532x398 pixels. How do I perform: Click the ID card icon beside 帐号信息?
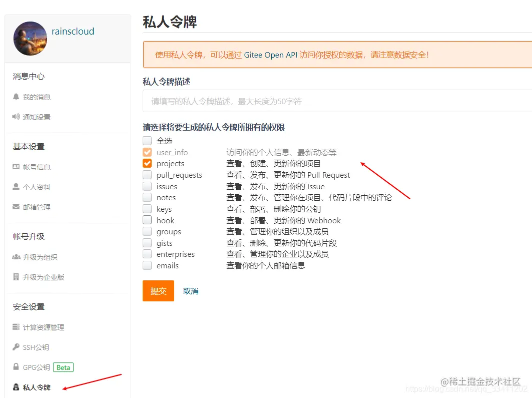tap(16, 167)
